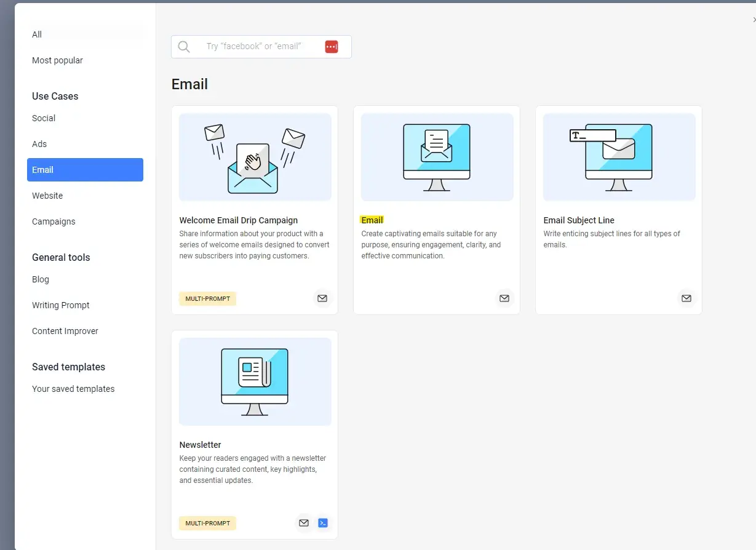Select Social under Use Cases

(x=43, y=118)
